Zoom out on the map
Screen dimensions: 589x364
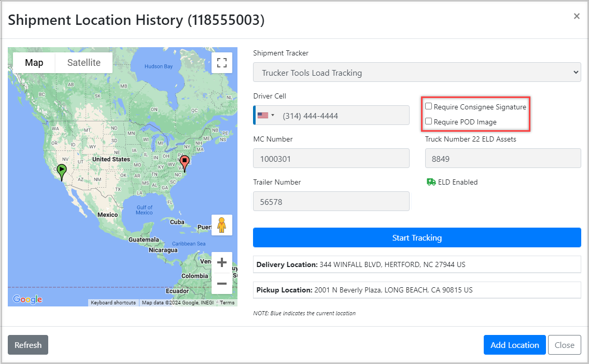[222, 284]
